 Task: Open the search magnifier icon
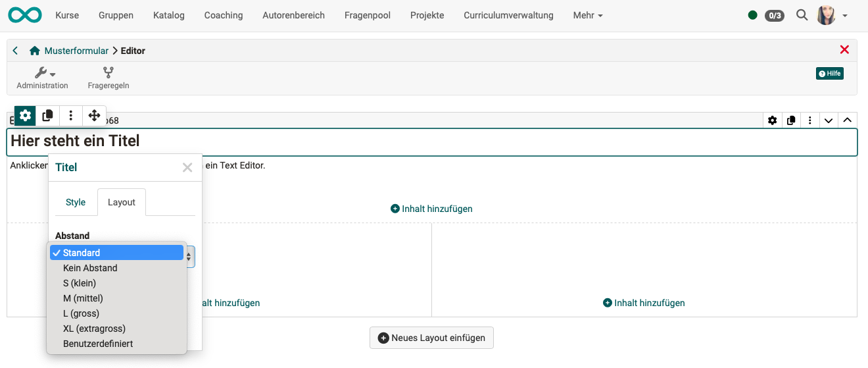802,14
